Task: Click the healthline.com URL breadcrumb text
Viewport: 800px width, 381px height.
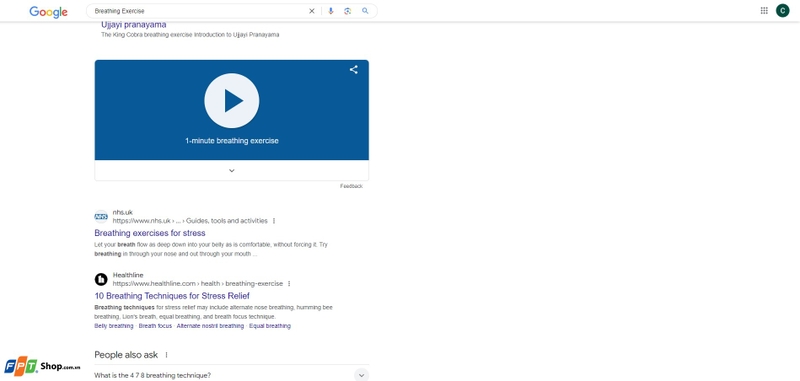Action: (197, 284)
